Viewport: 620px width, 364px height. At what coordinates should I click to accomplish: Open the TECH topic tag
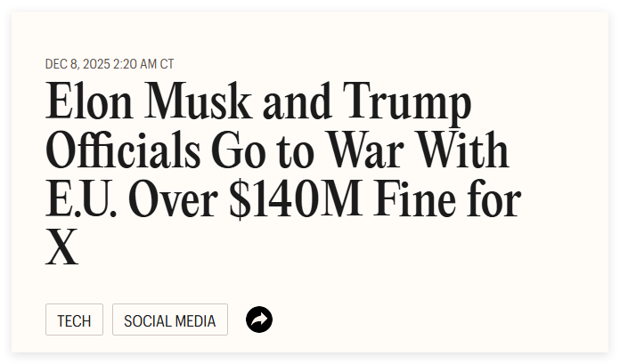click(x=74, y=320)
